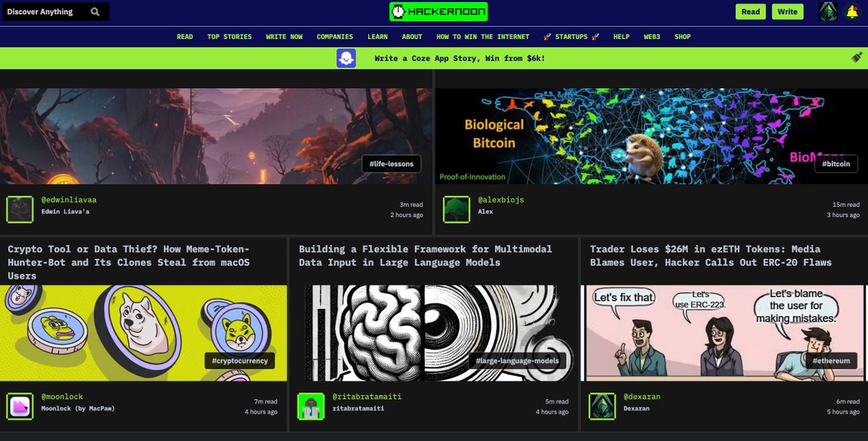Click author name Alex
The height and width of the screenshot is (441, 868).
pyautogui.click(x=485, y=212)
